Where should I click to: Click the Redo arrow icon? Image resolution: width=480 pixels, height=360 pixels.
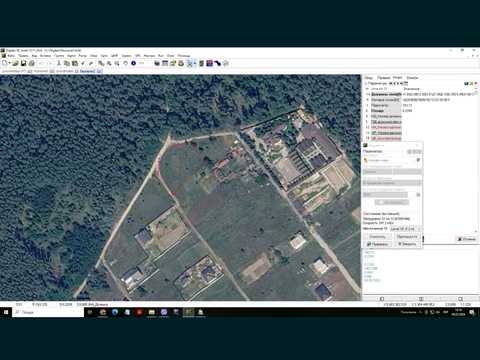50,63
